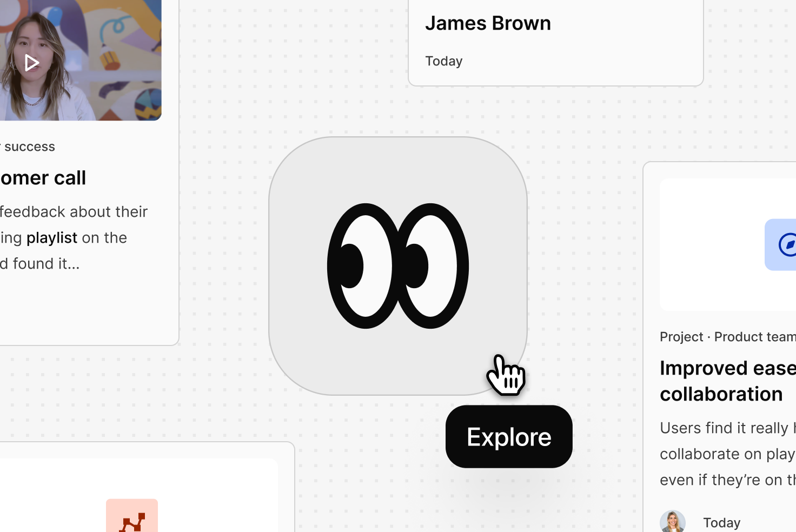Click the red graph icon tile

click(x=132, y=516)
